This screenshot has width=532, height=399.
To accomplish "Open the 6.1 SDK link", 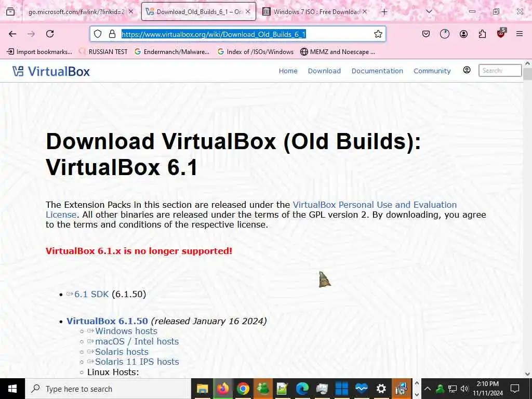I will [x=91, y=294].
